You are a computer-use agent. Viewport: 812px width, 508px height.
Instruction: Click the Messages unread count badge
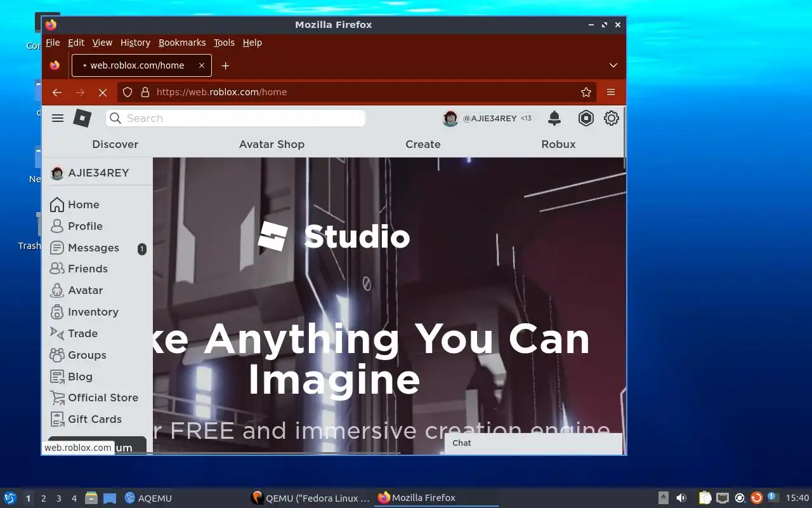pos(142,249)
